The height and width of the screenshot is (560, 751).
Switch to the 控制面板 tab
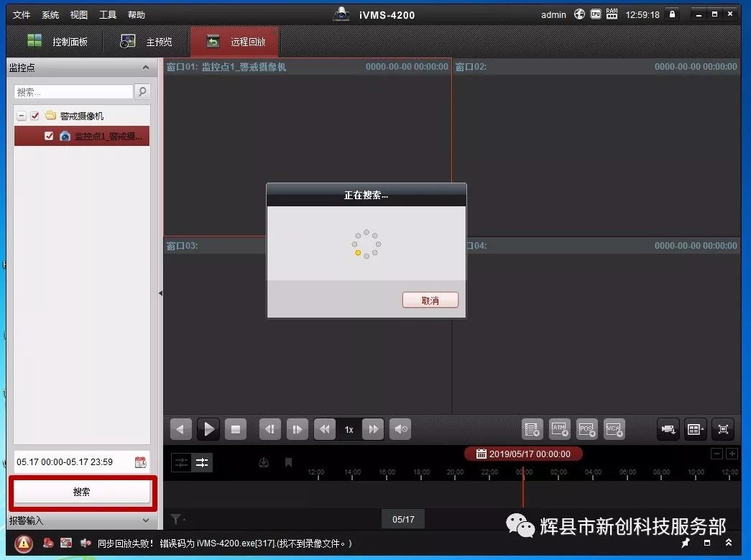pos(57,42)
